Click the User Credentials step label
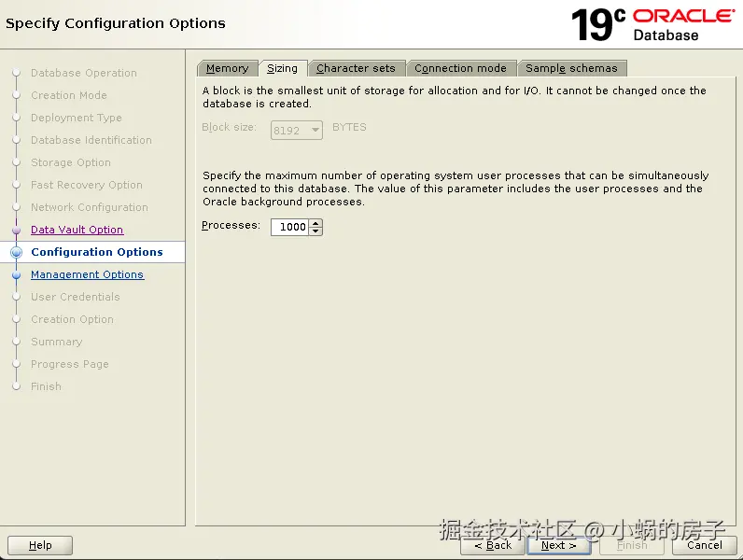743x560 pixels. pyautogui.click(x=76, y=297)
